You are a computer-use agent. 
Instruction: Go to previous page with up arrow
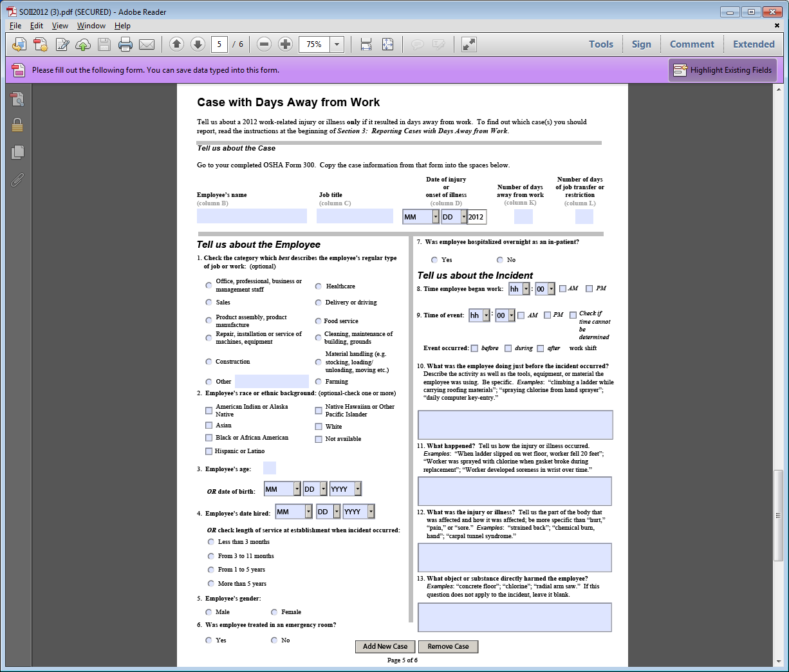click(176, 44)
